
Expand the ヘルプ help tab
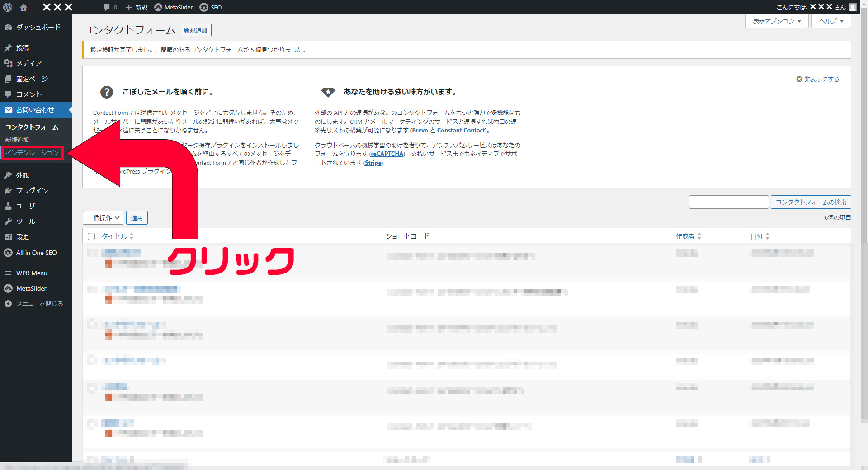[x=831, y=21]
